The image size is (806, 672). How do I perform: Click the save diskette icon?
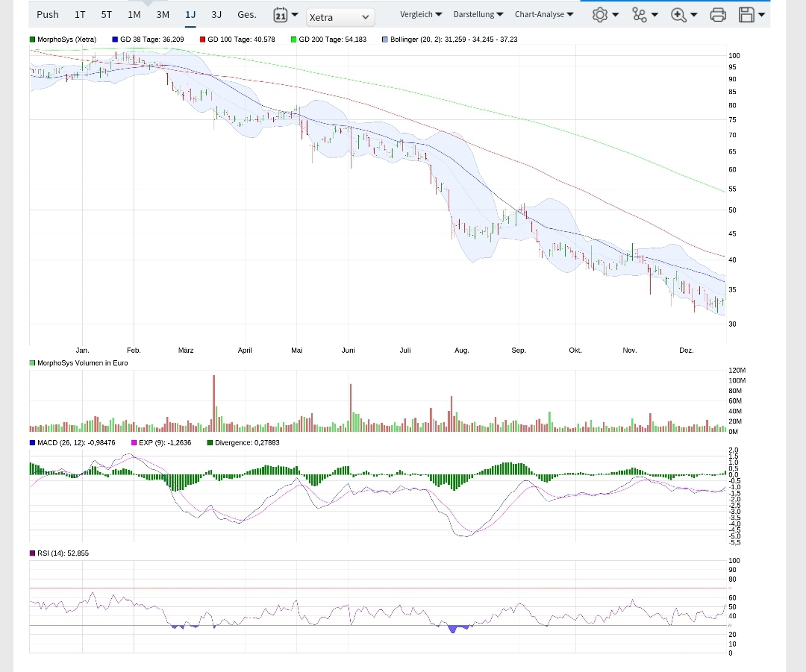[746, 14]
